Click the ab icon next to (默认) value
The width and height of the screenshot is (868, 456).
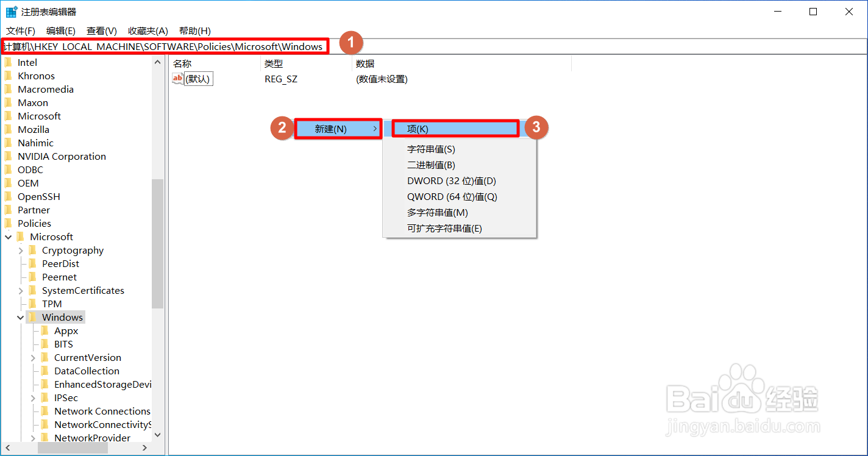[x=177, y=79]
